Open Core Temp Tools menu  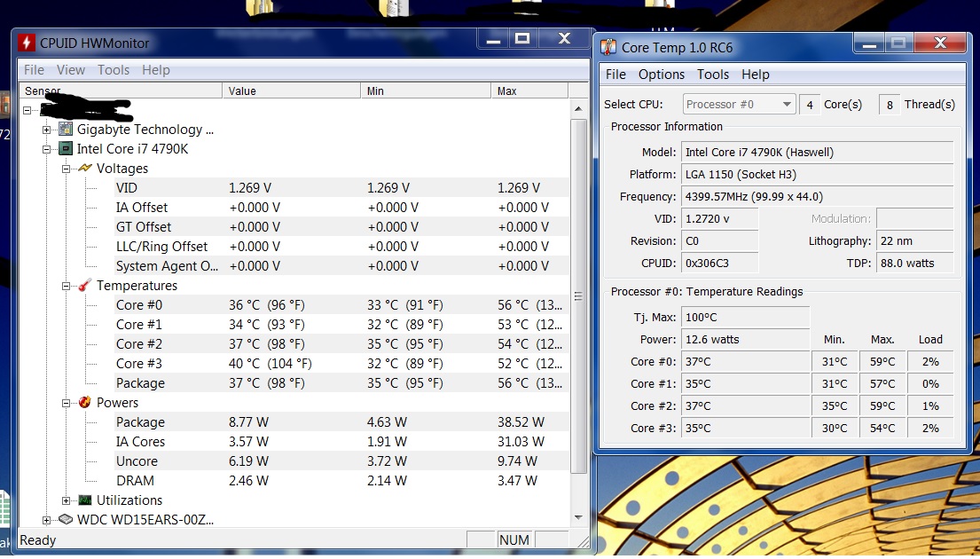[713, 75]
